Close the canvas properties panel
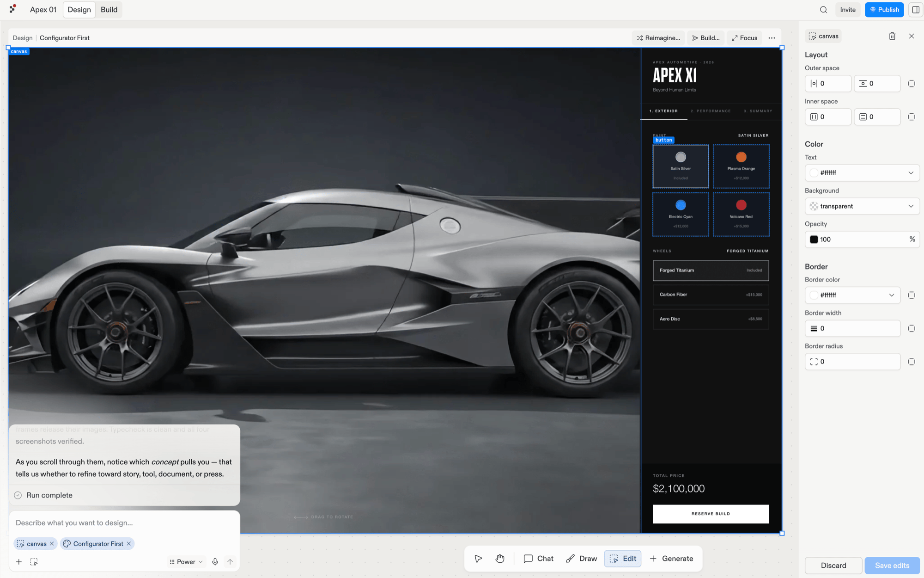This screenshot has width=924, height=578. 912,36
